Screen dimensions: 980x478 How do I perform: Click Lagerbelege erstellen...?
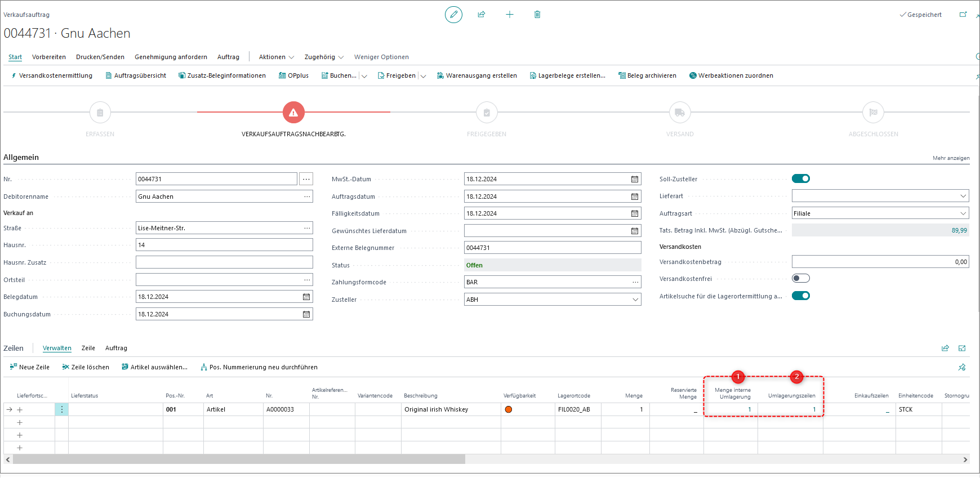click(x=567, y=75)
